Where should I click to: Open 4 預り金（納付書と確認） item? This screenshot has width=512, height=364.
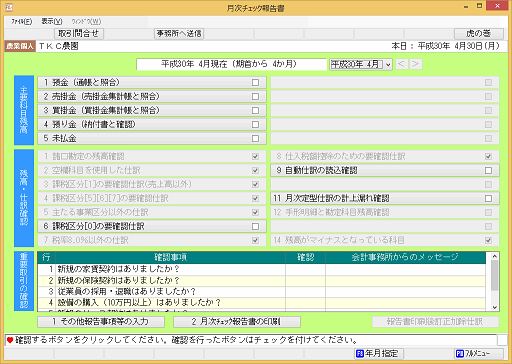click(152, 124)
